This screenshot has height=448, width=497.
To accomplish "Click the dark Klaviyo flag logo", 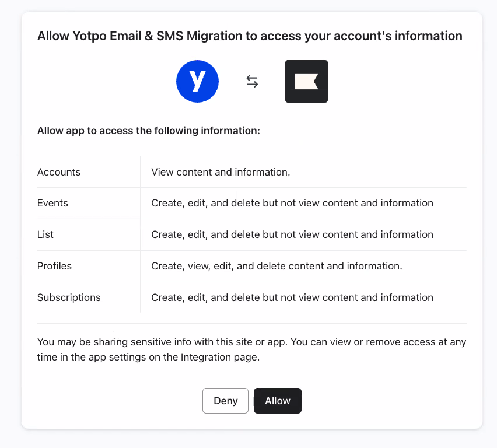I will coord(306,82).
